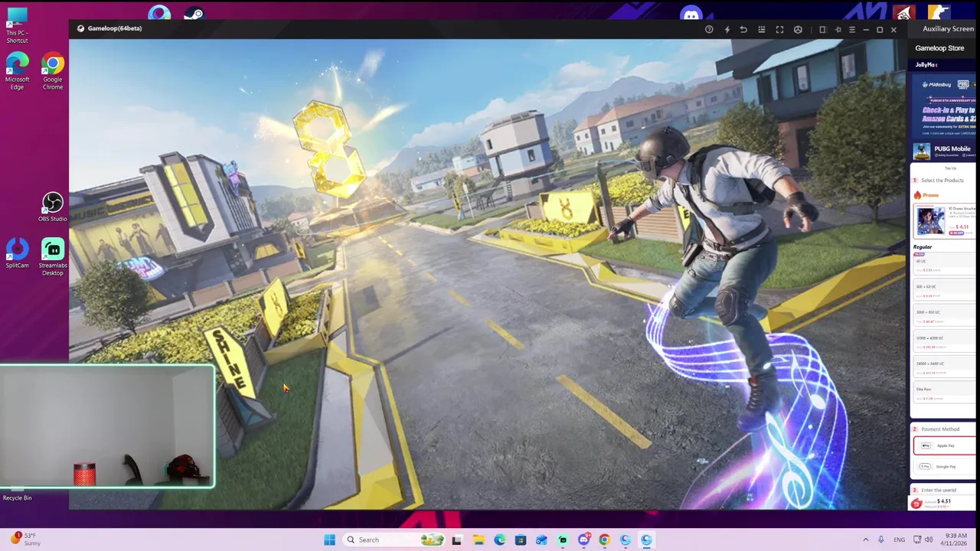
Task: Open Streamlabs icon on taskbar
Action: [563, 540]
